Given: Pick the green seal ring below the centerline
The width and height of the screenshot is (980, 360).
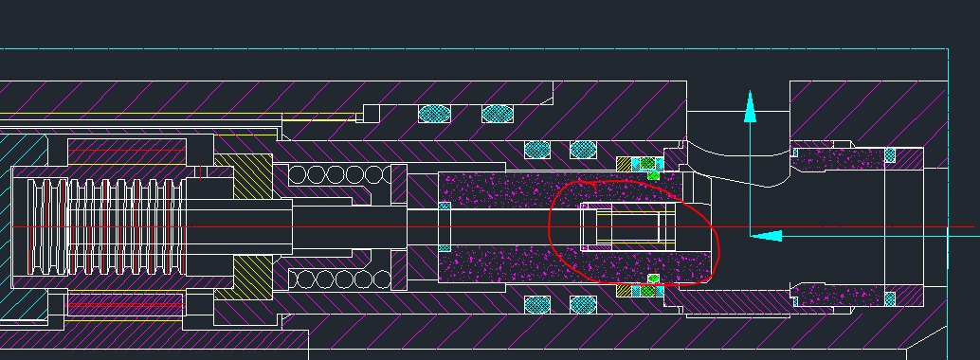Looking at the screenshot, I should [x=647, y=291].
